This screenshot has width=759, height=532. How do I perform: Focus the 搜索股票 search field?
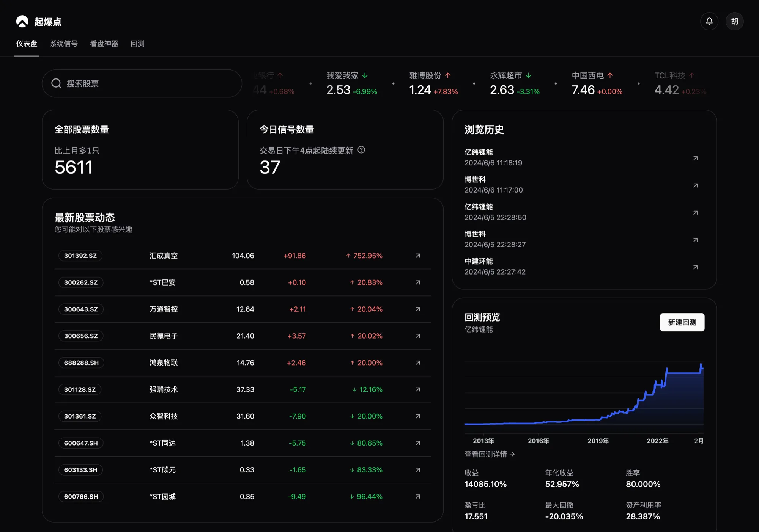142,83
